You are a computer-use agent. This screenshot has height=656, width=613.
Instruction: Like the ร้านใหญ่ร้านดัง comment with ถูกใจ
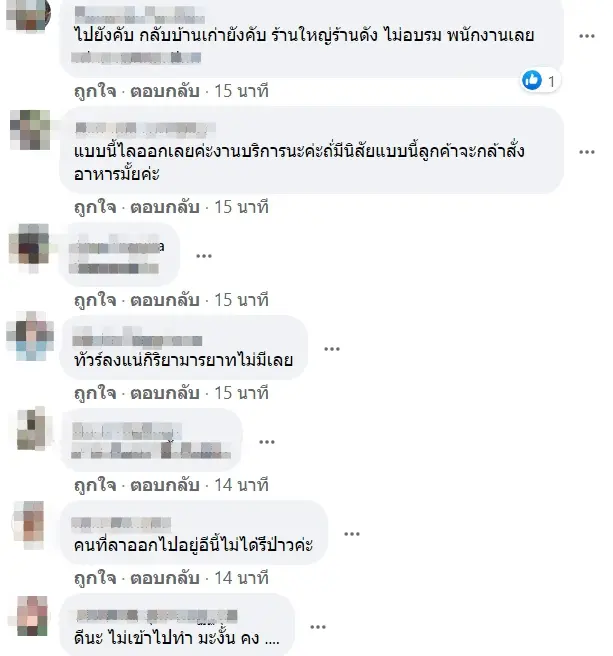click(x=95, y=91)
